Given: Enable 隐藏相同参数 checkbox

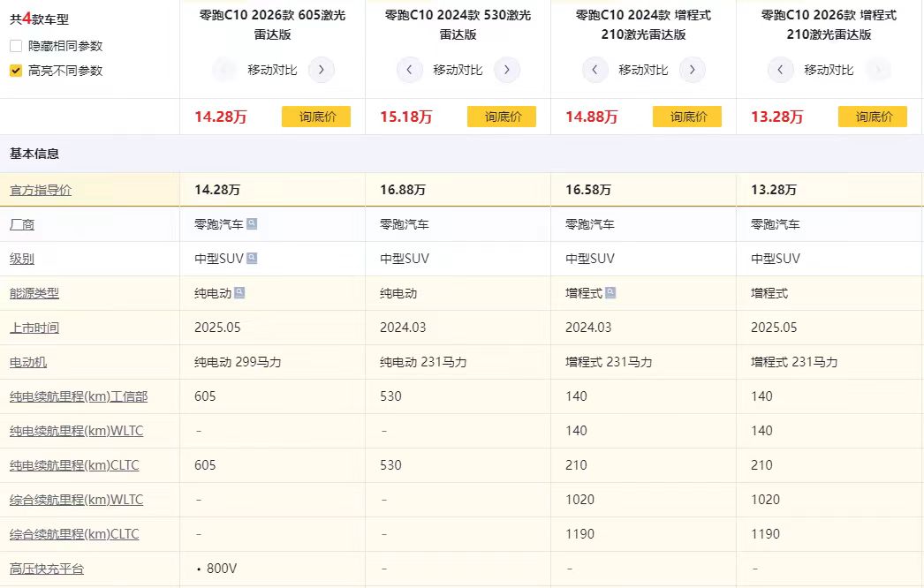Looking at the screenshot, I should pos(16,46).
